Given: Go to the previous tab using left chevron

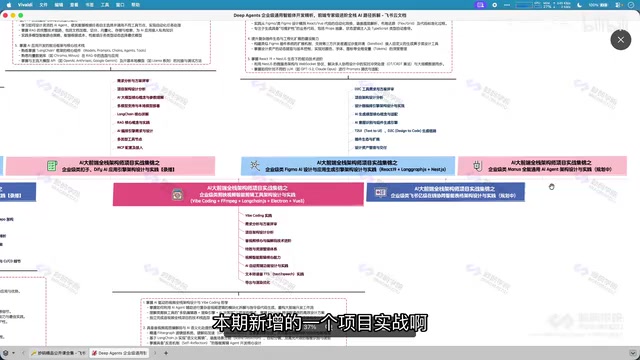Looking at the screenshot, I should pyautogui.click(x=23, y=353).
